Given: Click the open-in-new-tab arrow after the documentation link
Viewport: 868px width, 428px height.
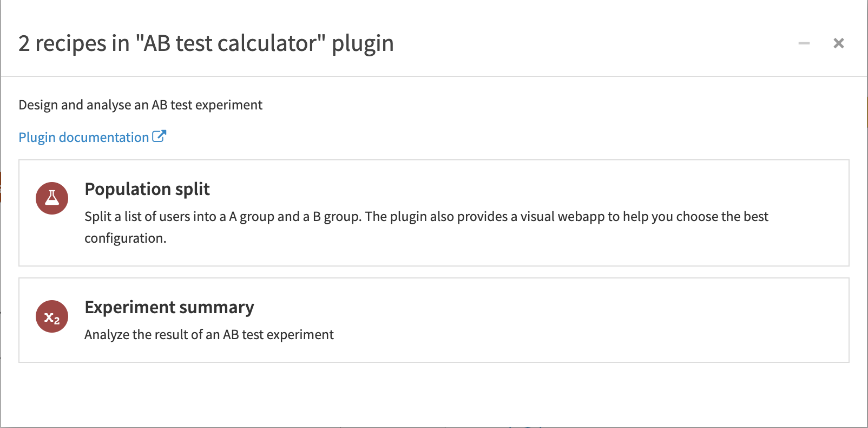Looking at the screenshot, I should (x=159, y=136).
